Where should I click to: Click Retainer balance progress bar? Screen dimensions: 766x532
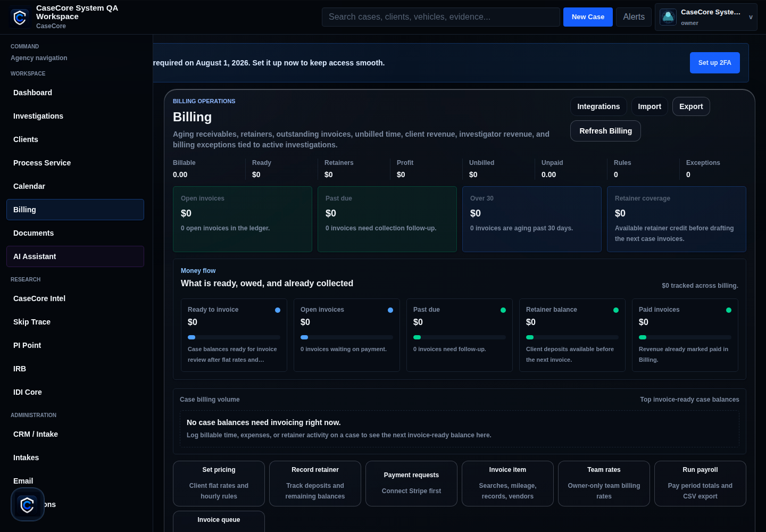(x=572, y=337)
